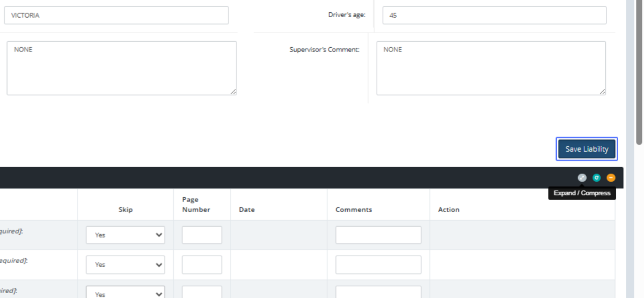Click the left NONE comment text area
Image resolution: width=644 pixels, height=298 pixels.
click(x=121, y=68)
